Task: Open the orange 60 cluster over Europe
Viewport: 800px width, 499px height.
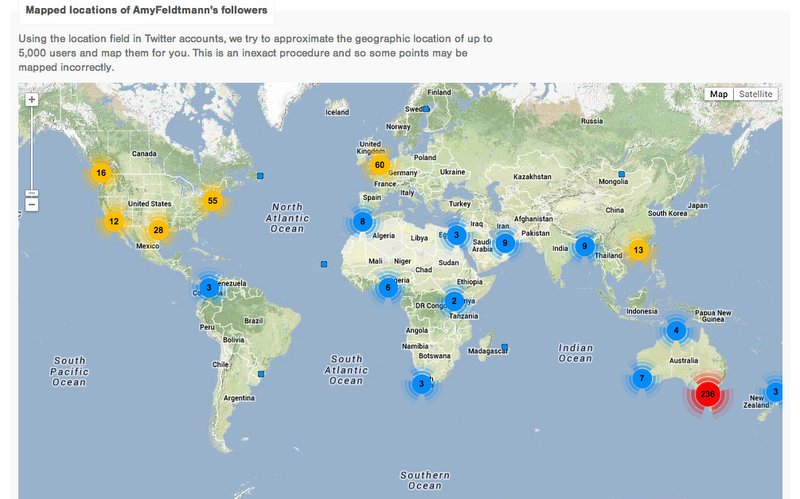Action: 379,165
